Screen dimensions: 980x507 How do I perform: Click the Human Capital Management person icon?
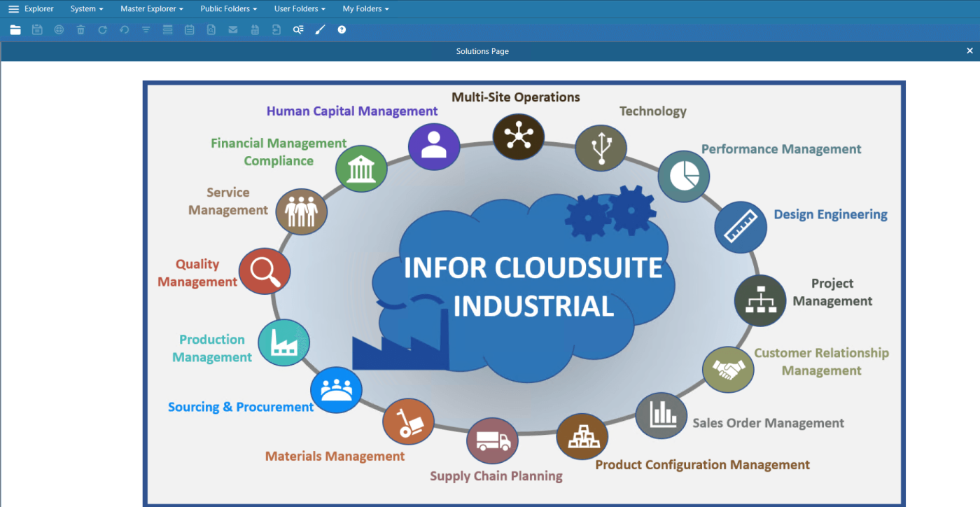point(434,146)
